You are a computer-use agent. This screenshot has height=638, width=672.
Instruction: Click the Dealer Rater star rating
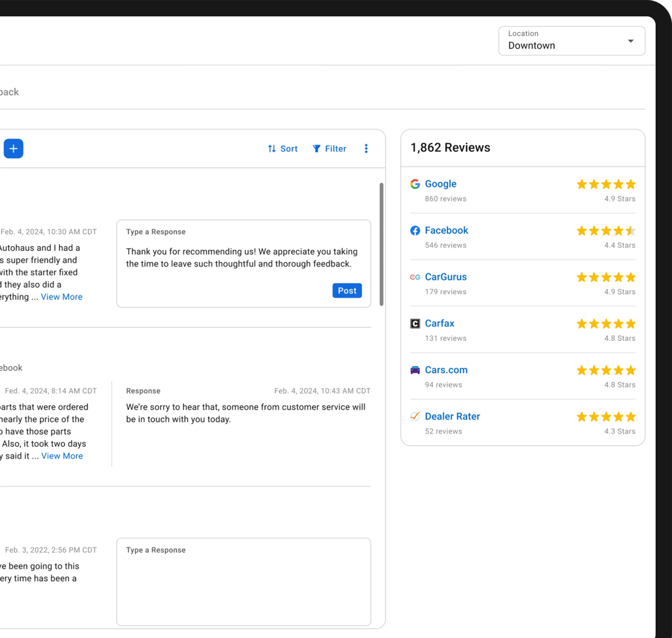pos(606,417)
